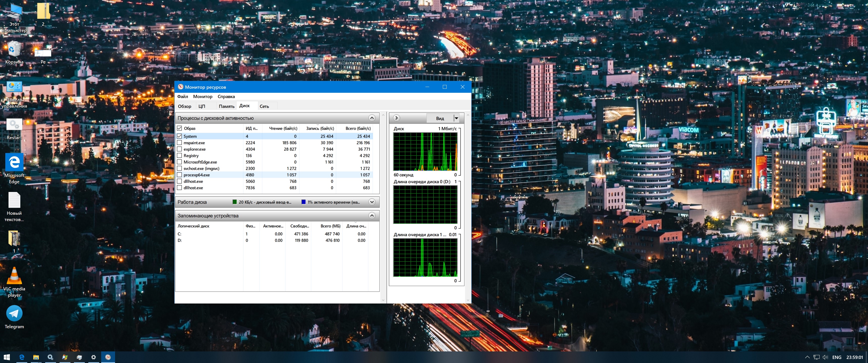
Task: Sort by the Чтение (байт/с) column header
Action: (x=283, y=128)
